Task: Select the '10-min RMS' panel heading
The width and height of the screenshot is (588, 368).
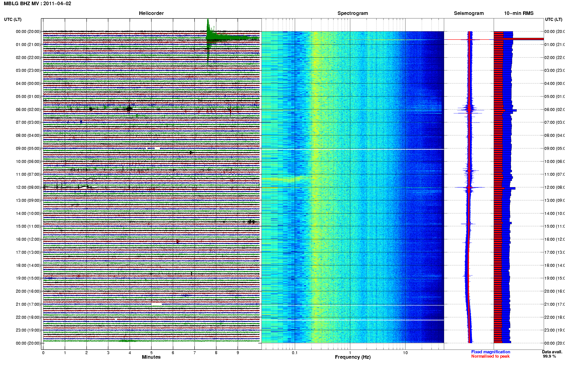Action: 519,13
